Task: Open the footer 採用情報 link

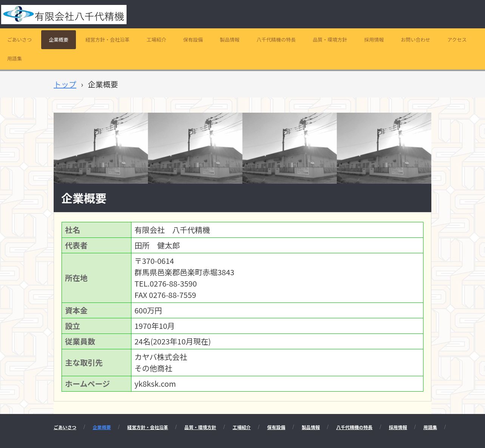Action: pyautogui.click(x=398, y=428)
